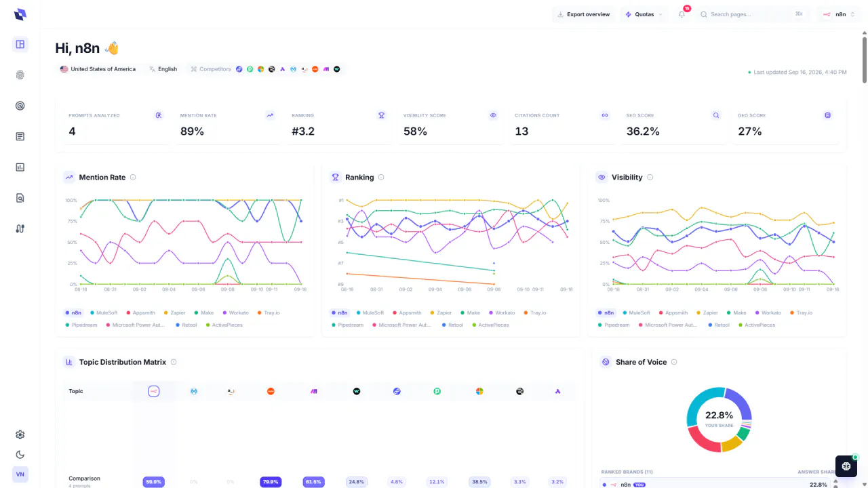This screenshot has width=868, height=488.
Task: Click the n8n YOU row in ranked brands
Action: pyautogui.click(x=716, y=485)
